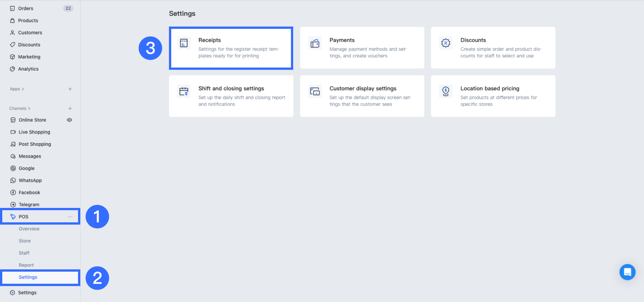Click the Google channel icon

click(x=13, y=168)
